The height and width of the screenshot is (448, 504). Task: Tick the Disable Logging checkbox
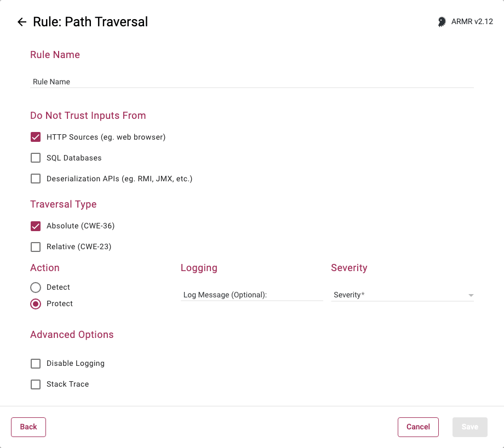[x=36, y=363]
